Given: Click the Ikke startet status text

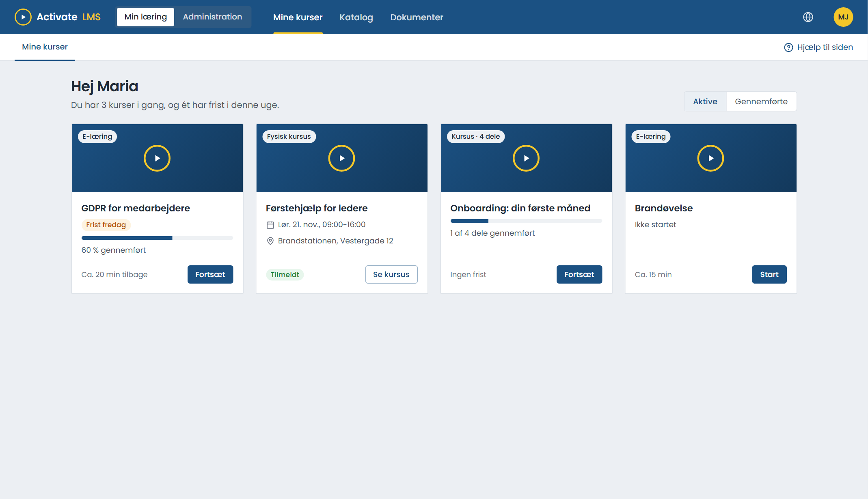Looking at the screenshot, I should 655,225.
